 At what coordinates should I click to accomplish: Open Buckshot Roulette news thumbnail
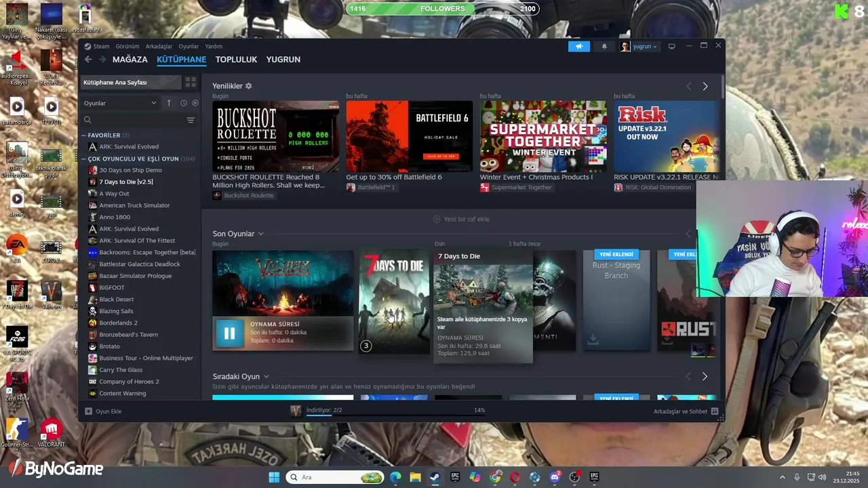click(x=276, y=136)
